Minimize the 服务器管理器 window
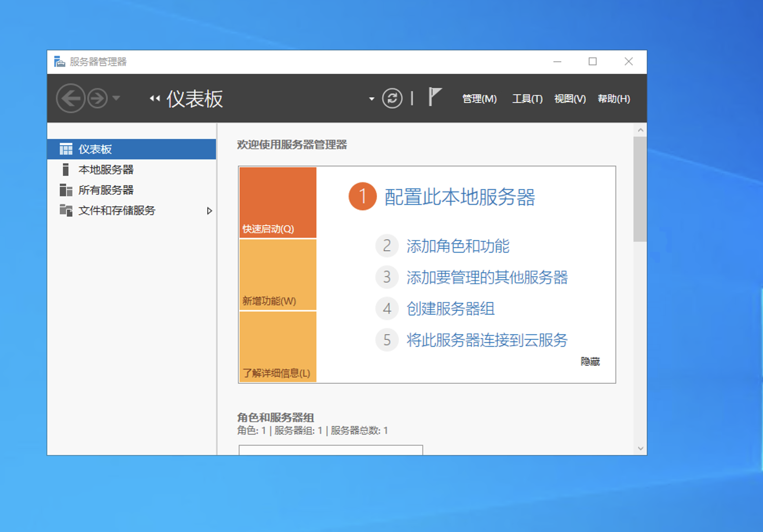 coord(557,62)
